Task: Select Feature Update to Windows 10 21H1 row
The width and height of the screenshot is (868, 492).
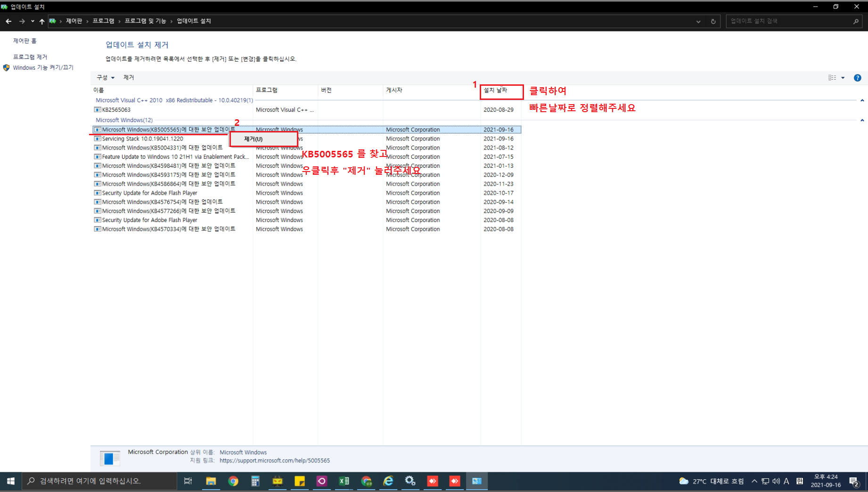Action: click(306, 157)
